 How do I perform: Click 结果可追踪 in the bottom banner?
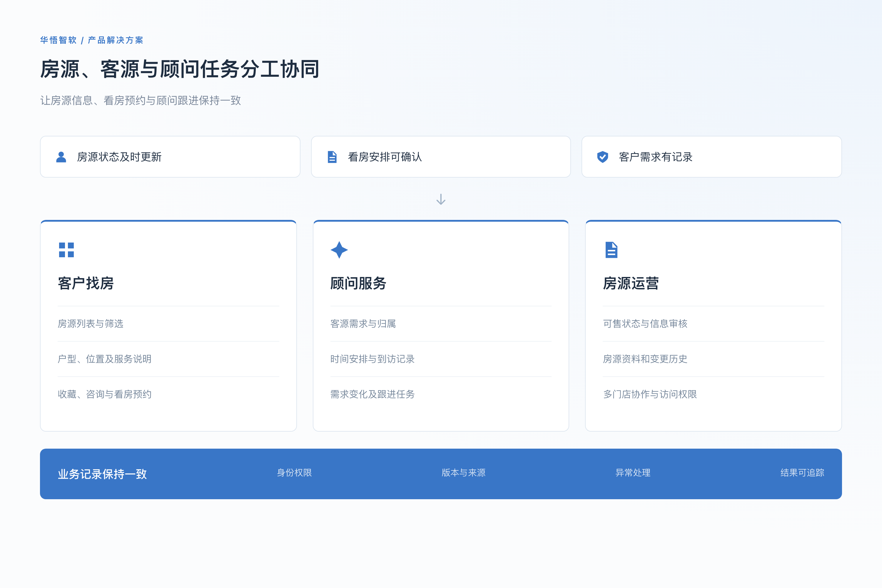click(x=802, y=472)
